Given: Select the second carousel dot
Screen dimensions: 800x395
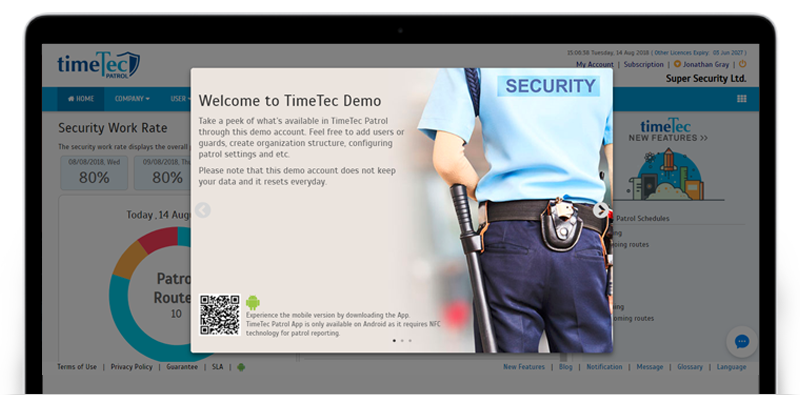Looking at the screenshot, I should (402, 340).
